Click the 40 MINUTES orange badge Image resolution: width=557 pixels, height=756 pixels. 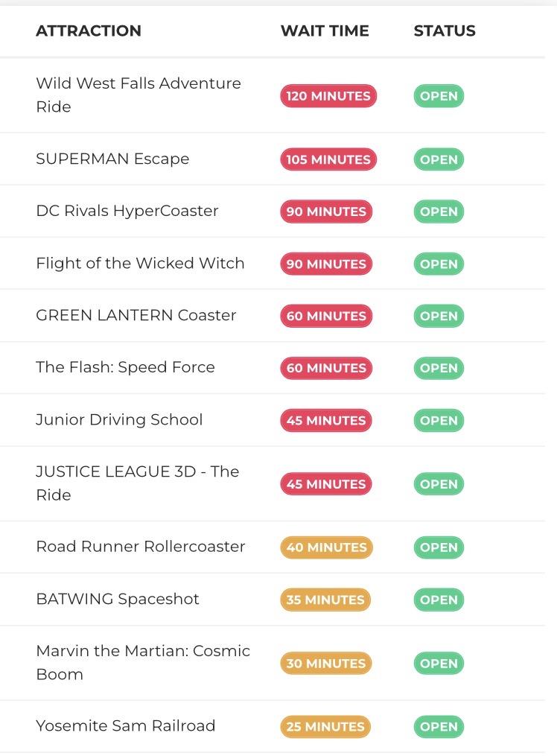[326, 547]
